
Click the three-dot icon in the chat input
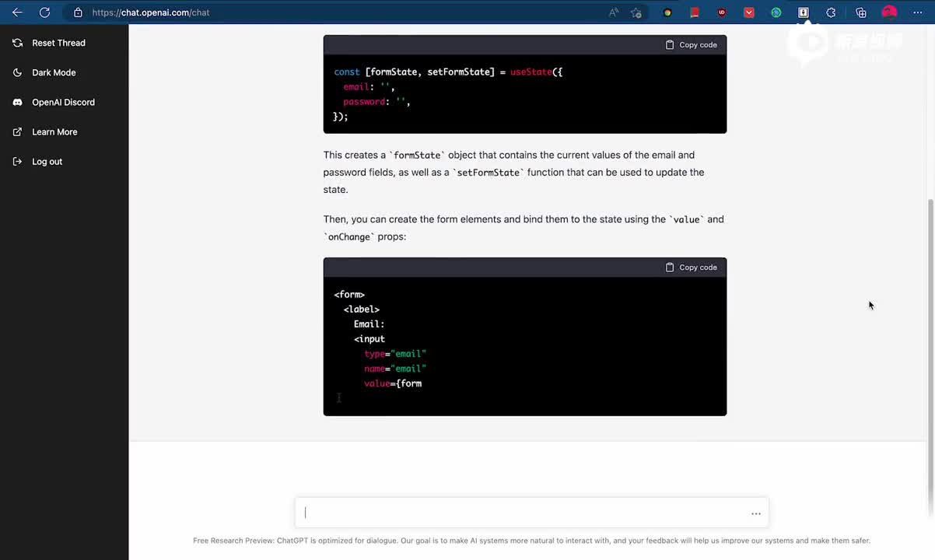pos(755,513)
